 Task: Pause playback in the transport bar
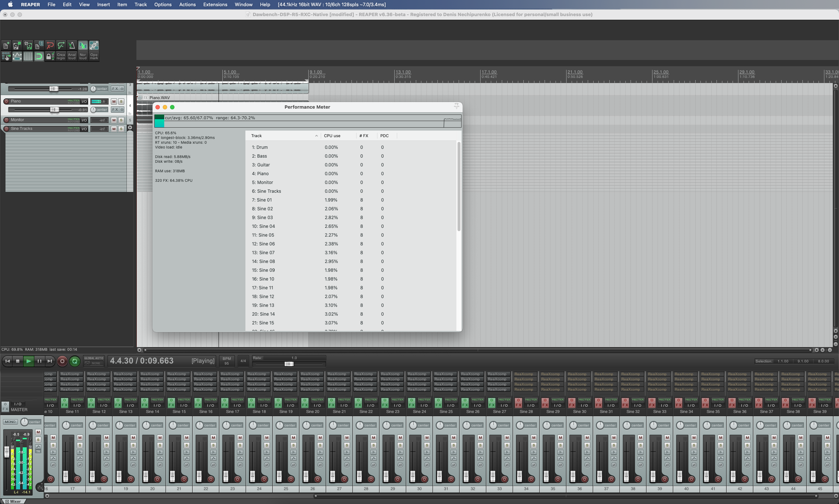39,361
